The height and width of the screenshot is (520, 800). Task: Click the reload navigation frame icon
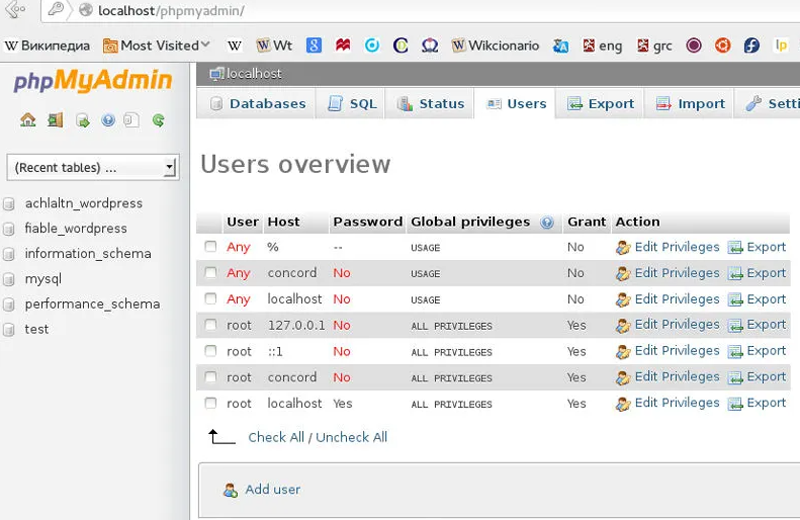158,120
